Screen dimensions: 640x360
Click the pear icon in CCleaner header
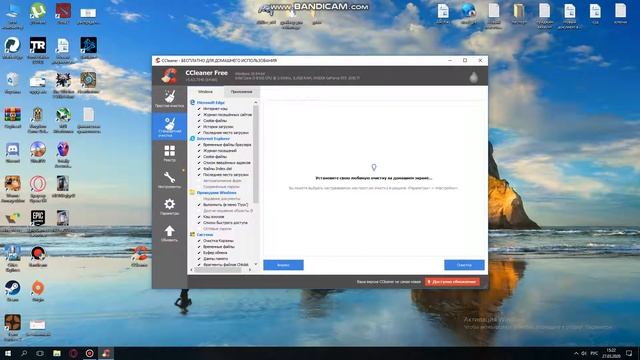click(473, 77)
